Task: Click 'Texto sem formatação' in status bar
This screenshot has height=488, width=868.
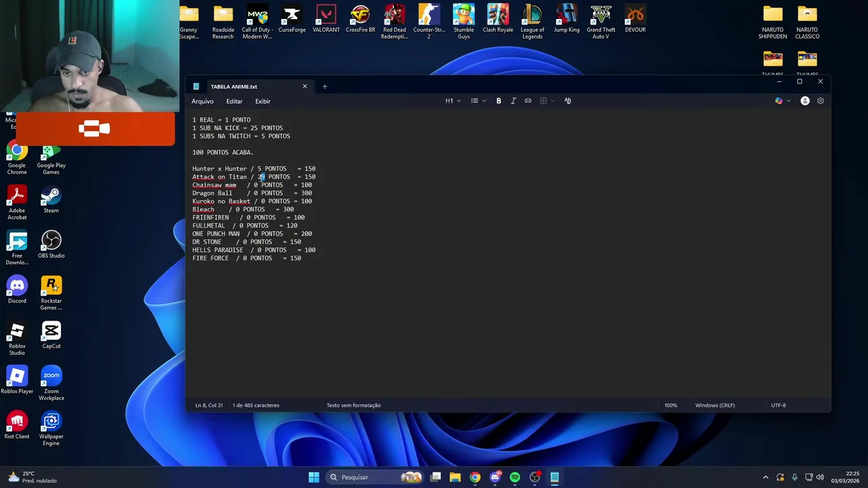Action: coord(353,405)
